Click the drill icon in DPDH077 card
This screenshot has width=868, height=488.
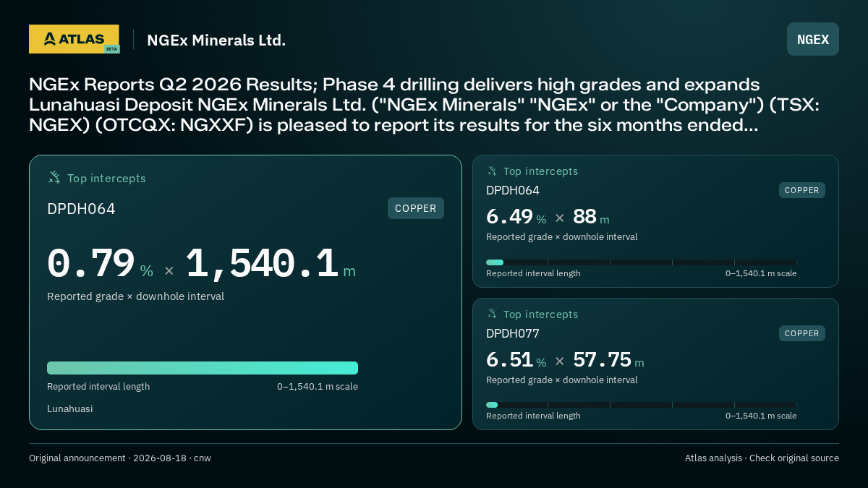coord(492,314)
